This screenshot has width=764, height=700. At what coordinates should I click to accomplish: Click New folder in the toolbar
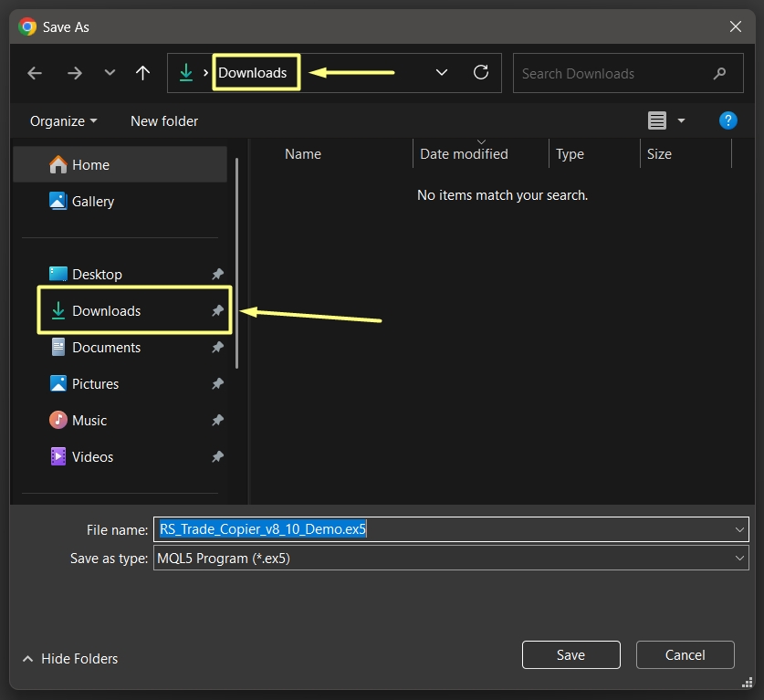(164, 120)
